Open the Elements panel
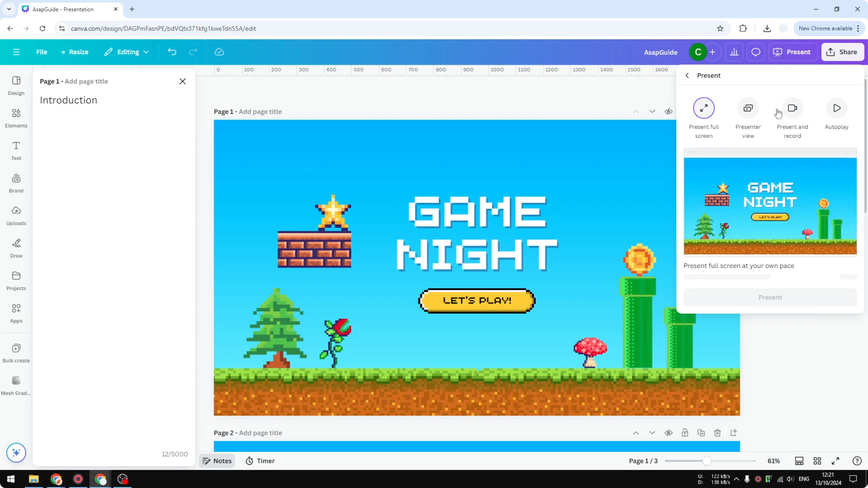 pos(16,118)
